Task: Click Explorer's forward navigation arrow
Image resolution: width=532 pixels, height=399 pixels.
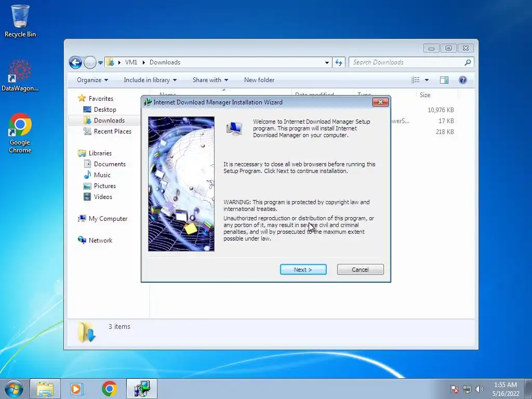Action: 90,62
